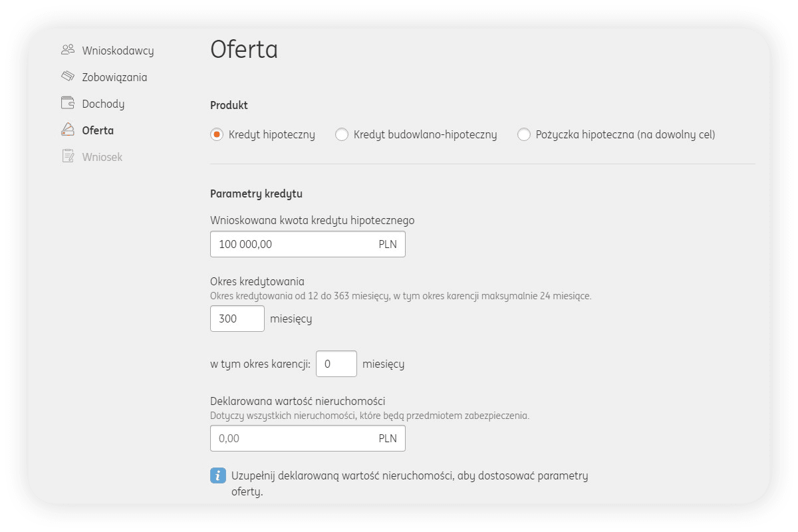This screenshot has height=532, width=798.
Task: Go to the Zobowiązania step
Action: click(114, 77)
